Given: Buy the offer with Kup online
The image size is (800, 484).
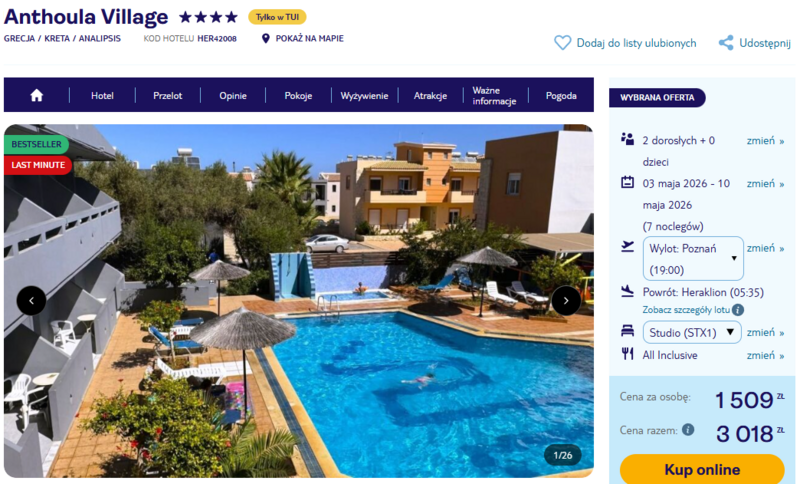Looking at the screenshot, I should tap(702, 469).
